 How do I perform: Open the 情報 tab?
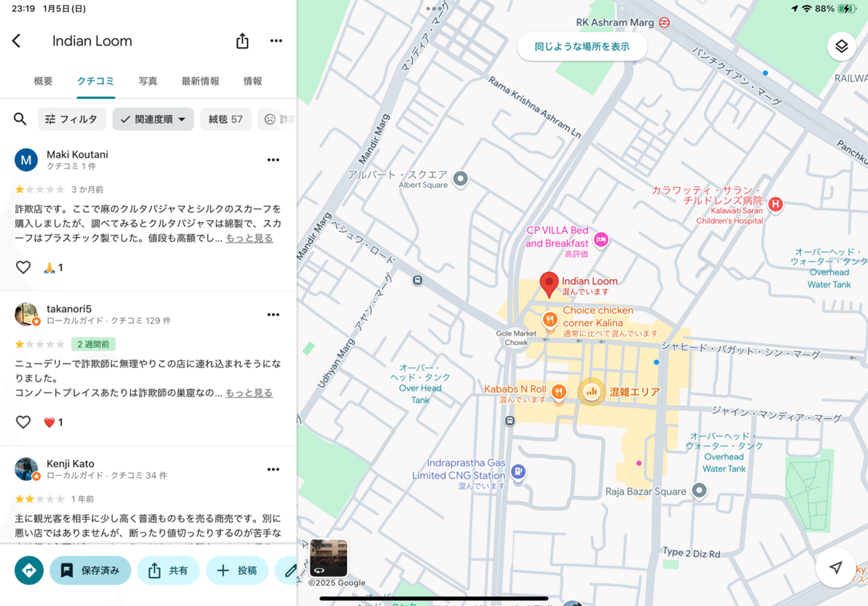[x=253, y=81]
